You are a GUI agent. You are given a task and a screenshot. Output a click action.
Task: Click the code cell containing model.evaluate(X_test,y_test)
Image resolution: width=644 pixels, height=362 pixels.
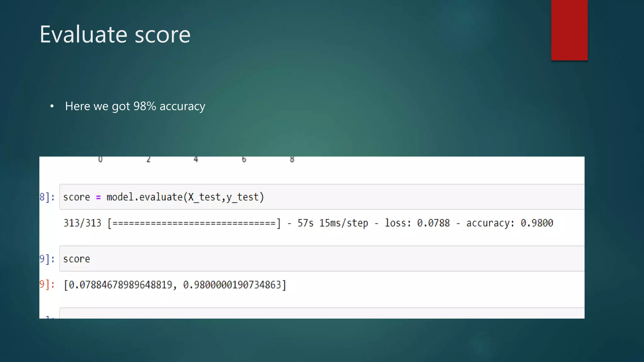tap(322, 197)
